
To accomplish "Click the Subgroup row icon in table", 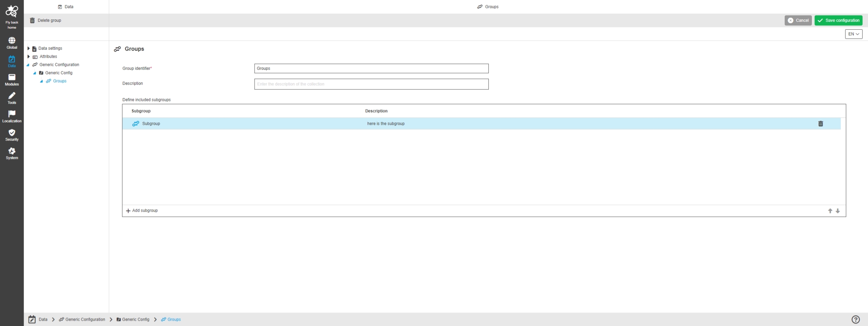I will coord(135,123).
